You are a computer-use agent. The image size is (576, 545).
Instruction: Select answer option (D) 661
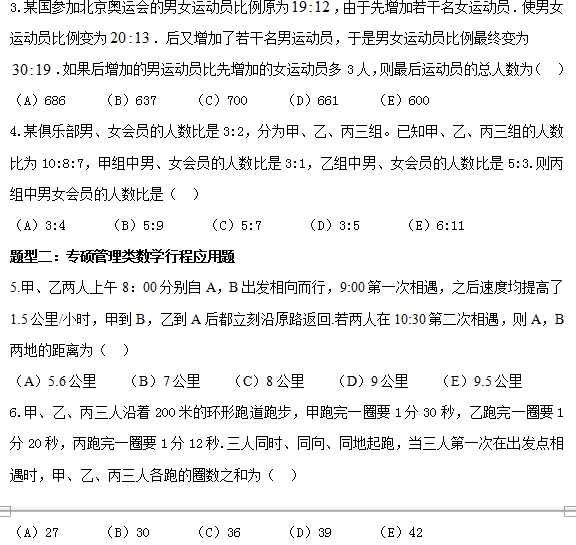pos(313,100)
